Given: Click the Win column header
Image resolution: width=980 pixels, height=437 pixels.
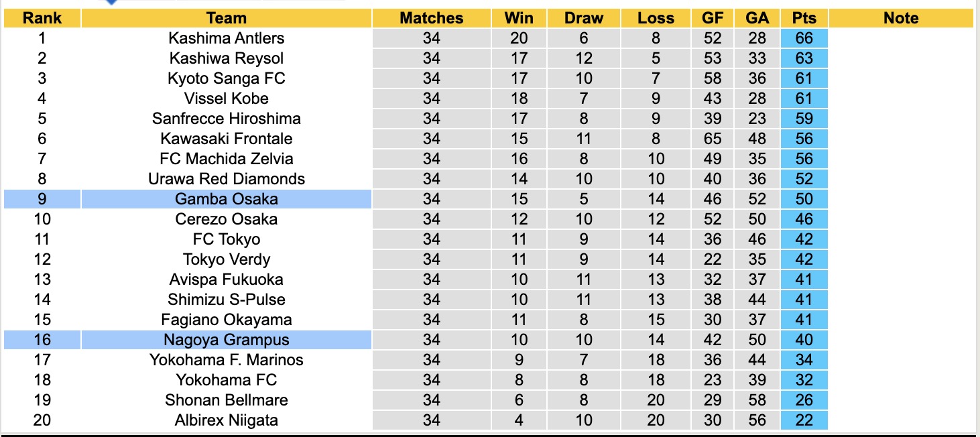Looking at the screenshot, I should 519,18.
